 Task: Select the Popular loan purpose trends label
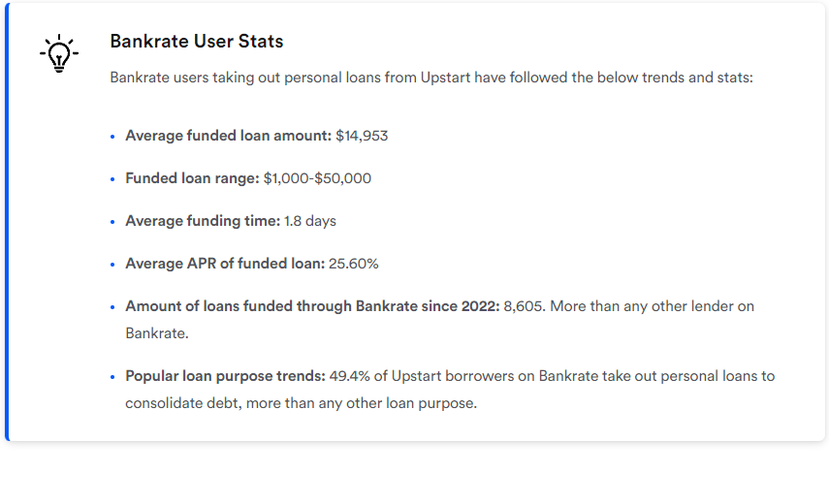[225, 376]
